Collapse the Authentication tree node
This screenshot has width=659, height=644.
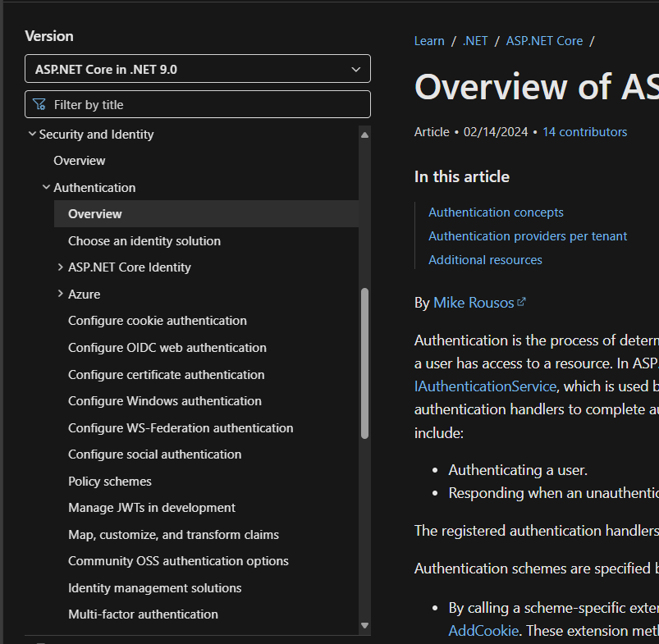pos(47,187)
